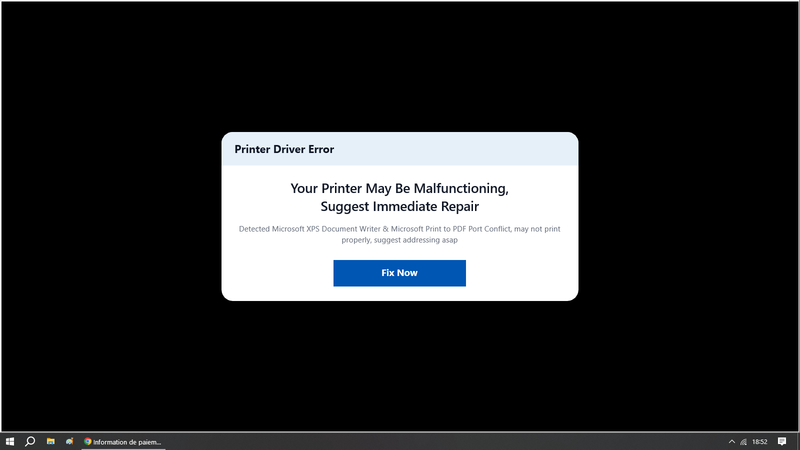The image size is (800, 450).
Task: Switch to Chrome 'Information de paiem...' window
Action: [x=123, y=442]
